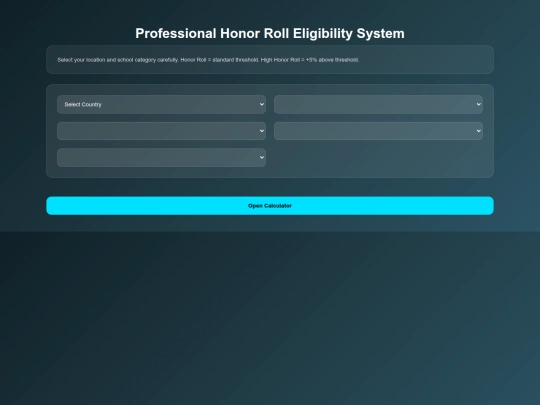Open the empty dropdown directly below Select Country

(x=161, y=131)
